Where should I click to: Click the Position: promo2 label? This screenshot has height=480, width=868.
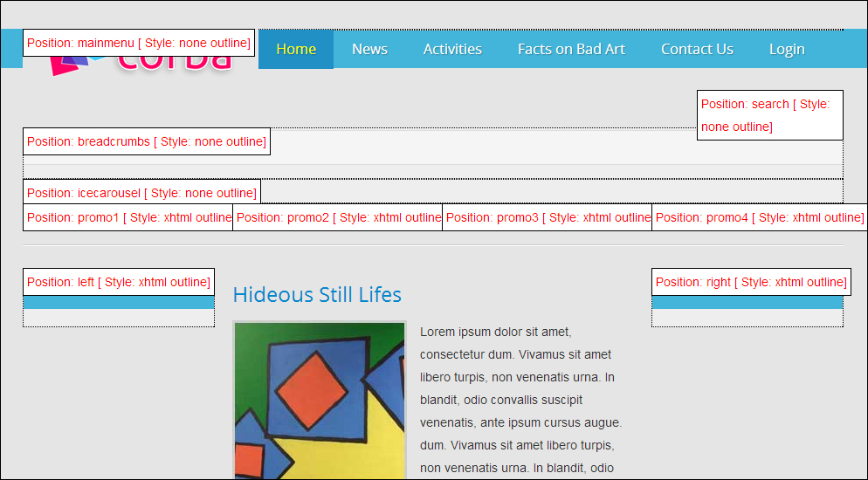click(x=338, y=217)
